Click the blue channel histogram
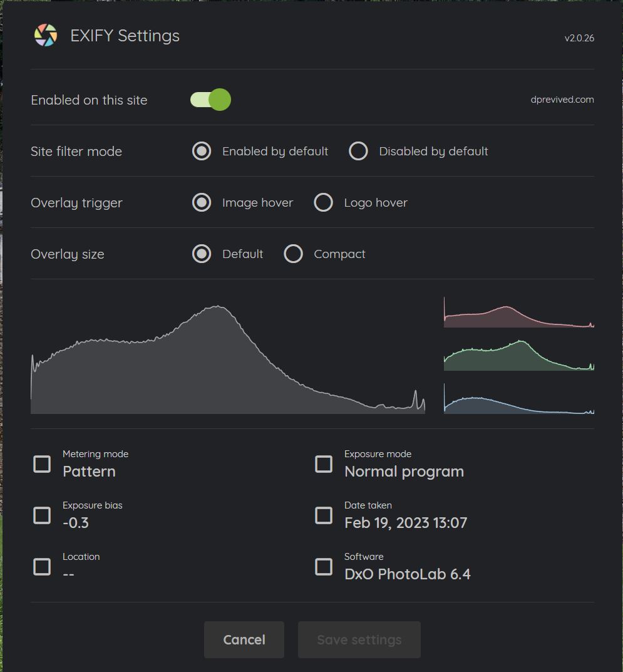Screen dimensions: 623x672 [x=519, y=398]
